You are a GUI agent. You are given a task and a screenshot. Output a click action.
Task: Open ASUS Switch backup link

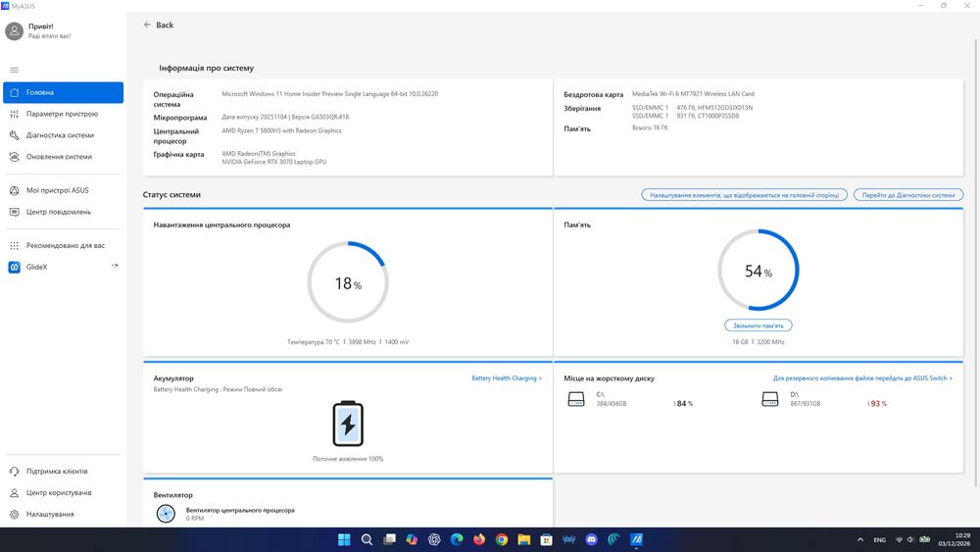click(x=862, y=378)
